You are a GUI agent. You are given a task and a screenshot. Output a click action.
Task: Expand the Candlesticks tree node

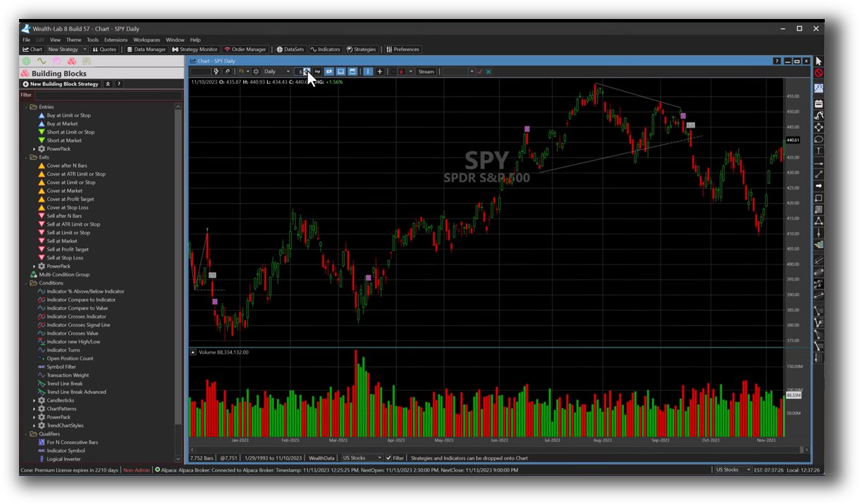tap(34, 400)
